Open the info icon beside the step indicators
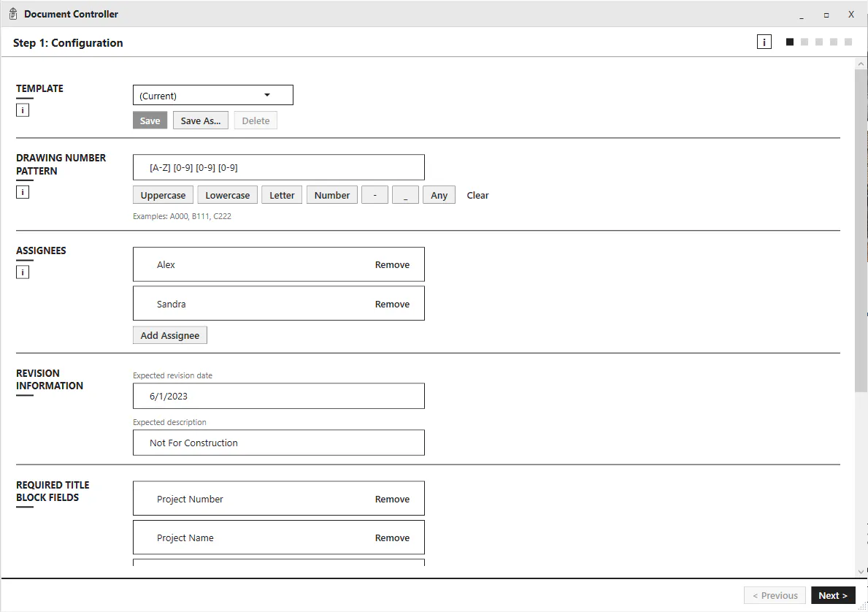Screen dimensions: 868x612 (x=764, y=42)
